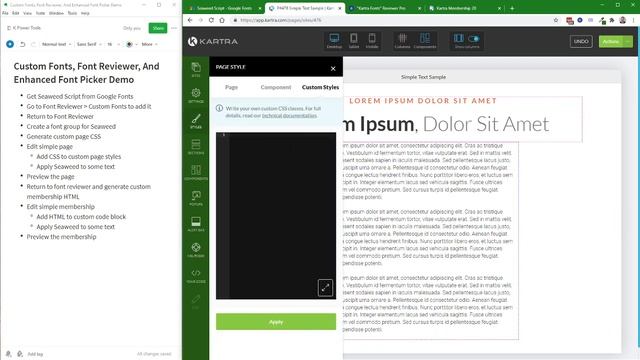The height and width of the screenshot is (360, 640).
Task: Open the text color picker in Evernote
Action: click(x=131, y=44)
